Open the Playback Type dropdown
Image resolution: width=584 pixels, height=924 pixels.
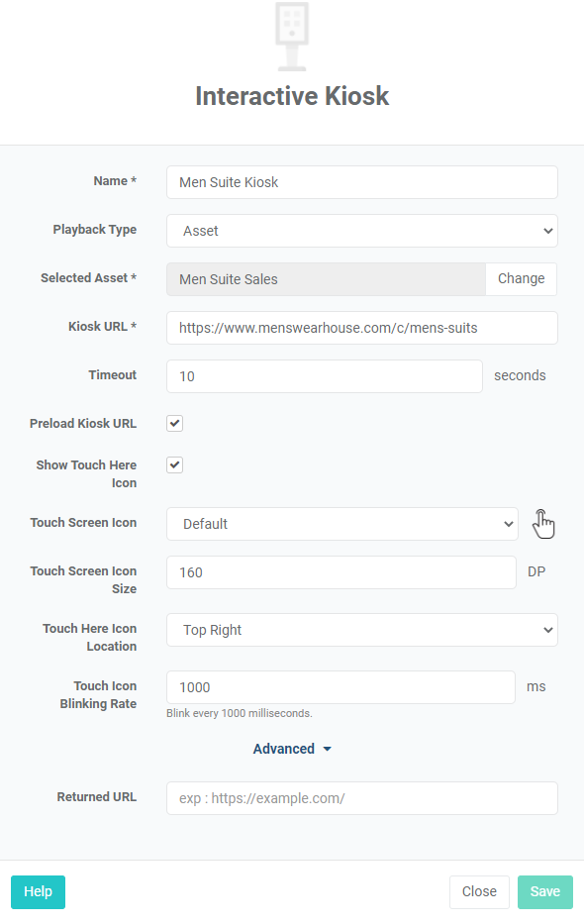tap(362, 231)
